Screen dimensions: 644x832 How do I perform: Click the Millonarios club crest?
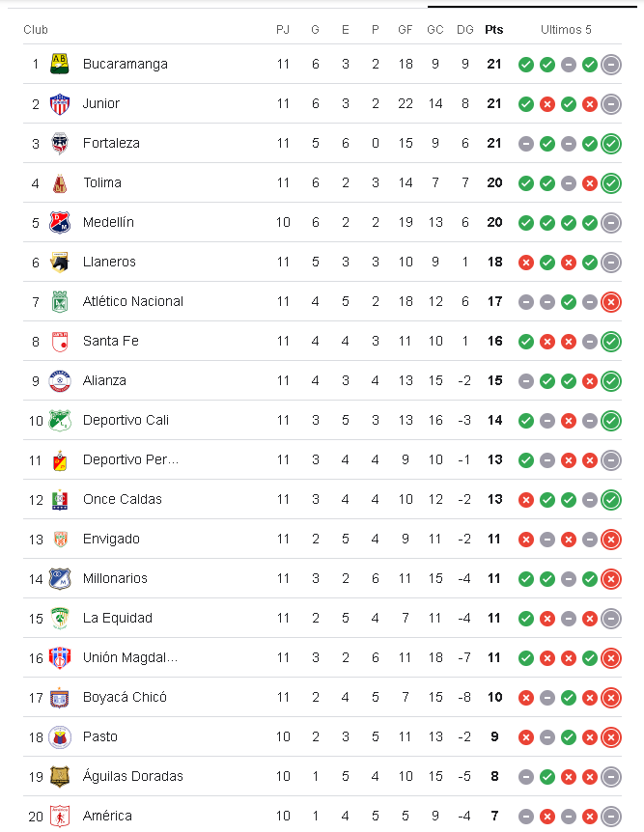click(x=60, y=578)
